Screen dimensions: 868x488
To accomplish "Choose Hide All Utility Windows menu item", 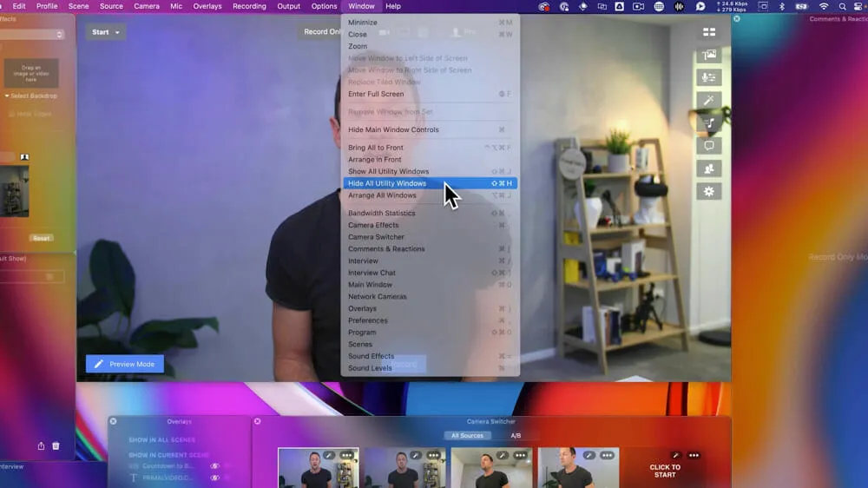I will pos(387,183).
